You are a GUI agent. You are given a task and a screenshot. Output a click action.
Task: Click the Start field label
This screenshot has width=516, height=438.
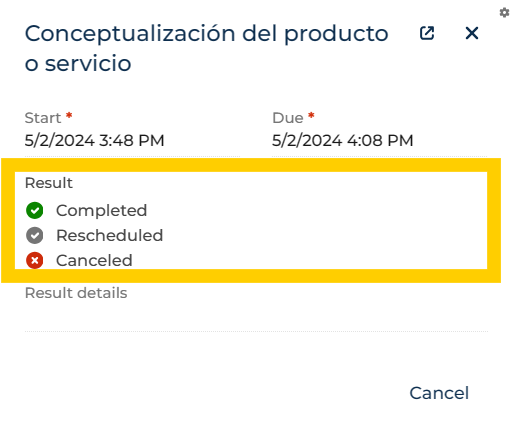coord(43,118)
